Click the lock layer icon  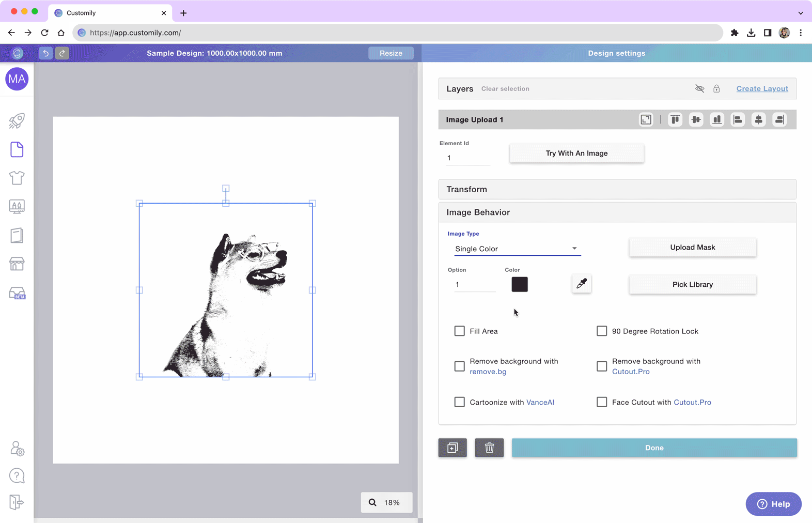(716, 89)
